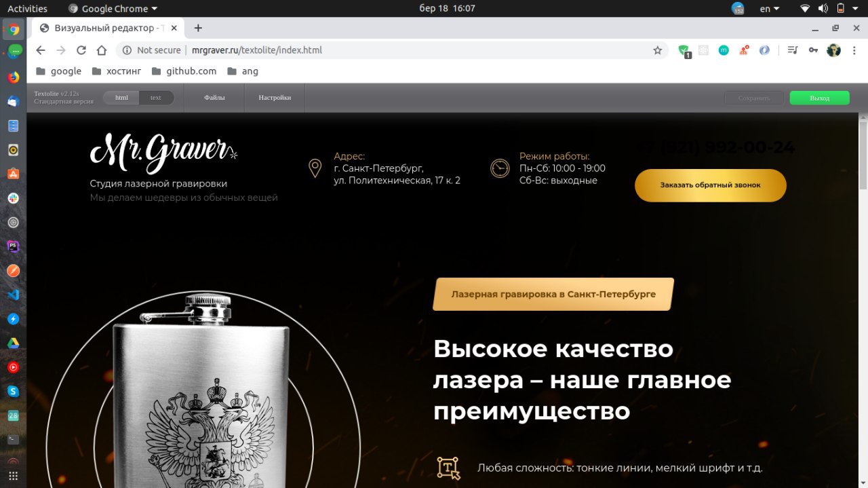Open Skype from the dock

click(x=13, y=391)
